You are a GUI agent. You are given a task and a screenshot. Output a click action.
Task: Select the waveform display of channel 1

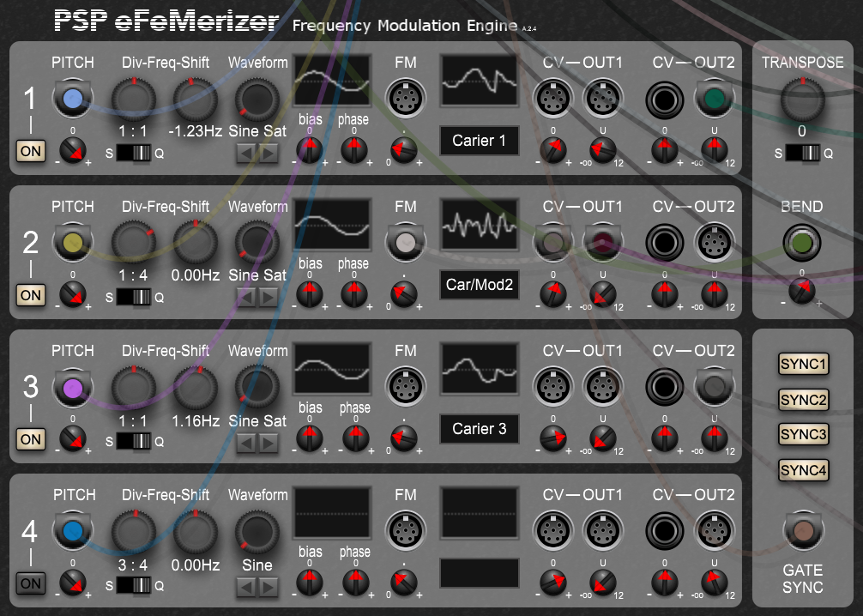coord(332,82)
